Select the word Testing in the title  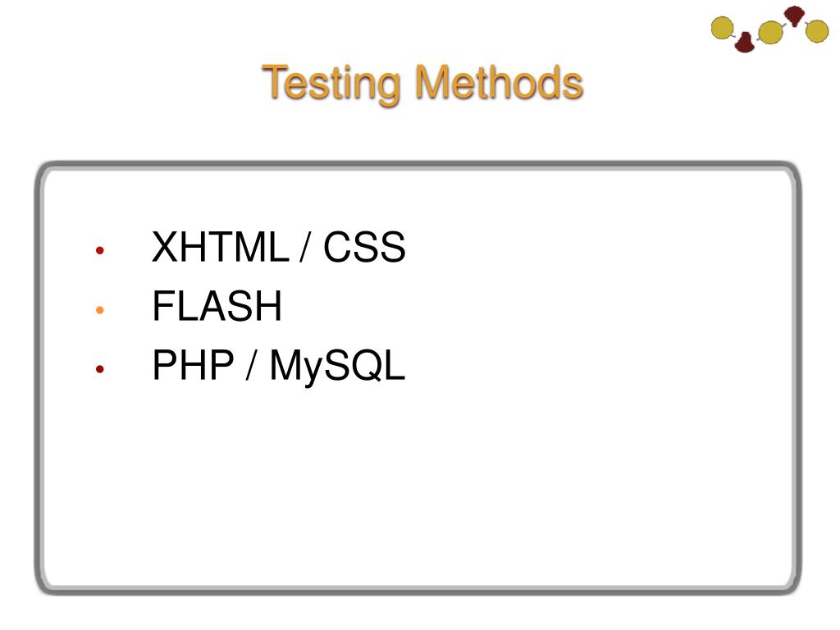(x=331, y=84)
